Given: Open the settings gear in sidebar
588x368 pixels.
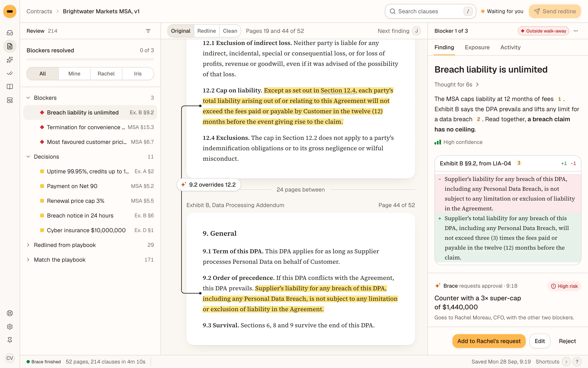Looking at the screenshot, I should (x=10, y=327).
